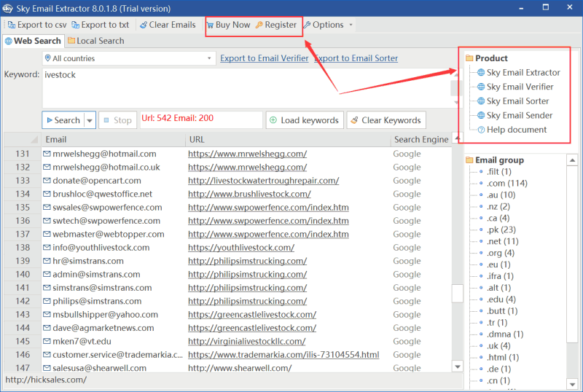This screenshot has width=583, height=392.
Task: Select the .org (4) email group
Action: (501, 253)
